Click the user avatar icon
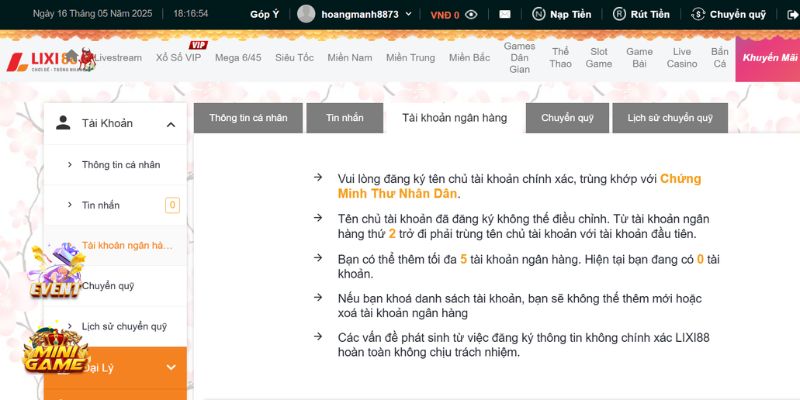 [306, 14]
